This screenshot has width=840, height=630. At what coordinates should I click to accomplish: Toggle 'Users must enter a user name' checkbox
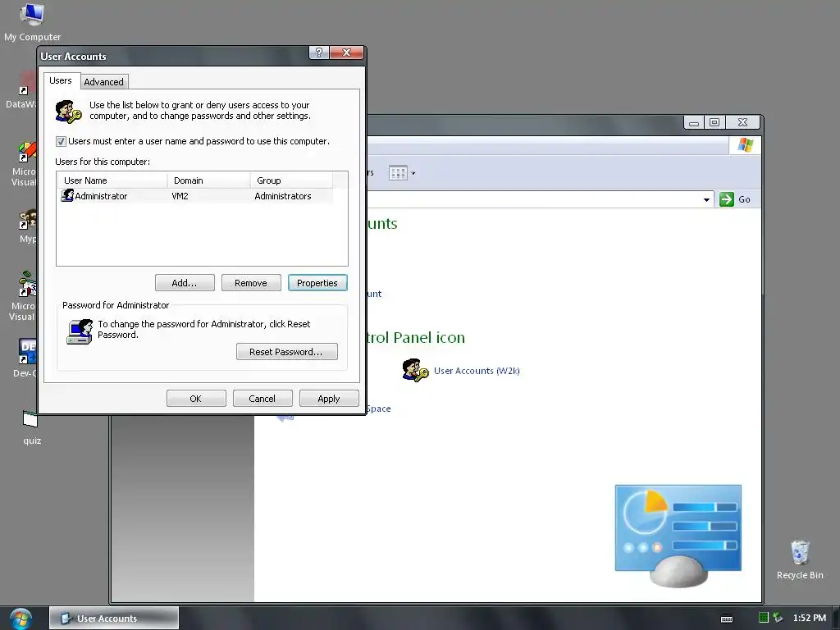point(61,141)
